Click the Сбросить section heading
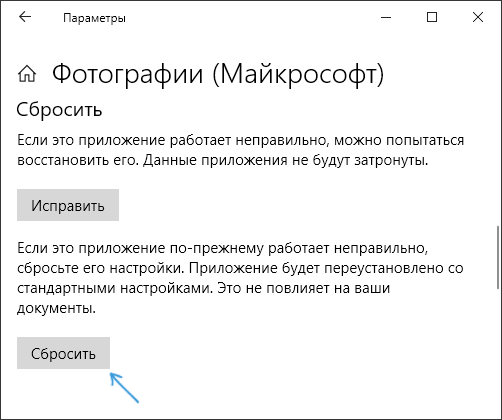This screenshot has width=502, height=420. point(59,110)
